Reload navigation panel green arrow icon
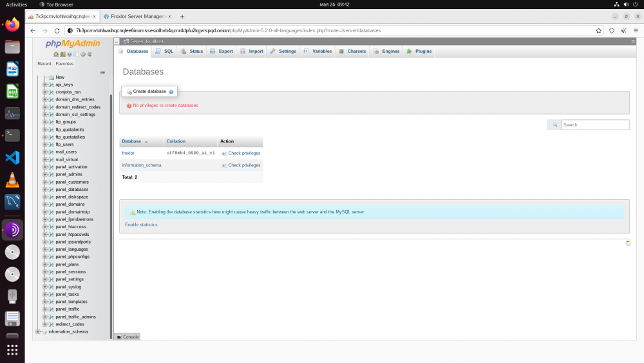The height and width of the screenshot is (363, 644). click(90, 54)
